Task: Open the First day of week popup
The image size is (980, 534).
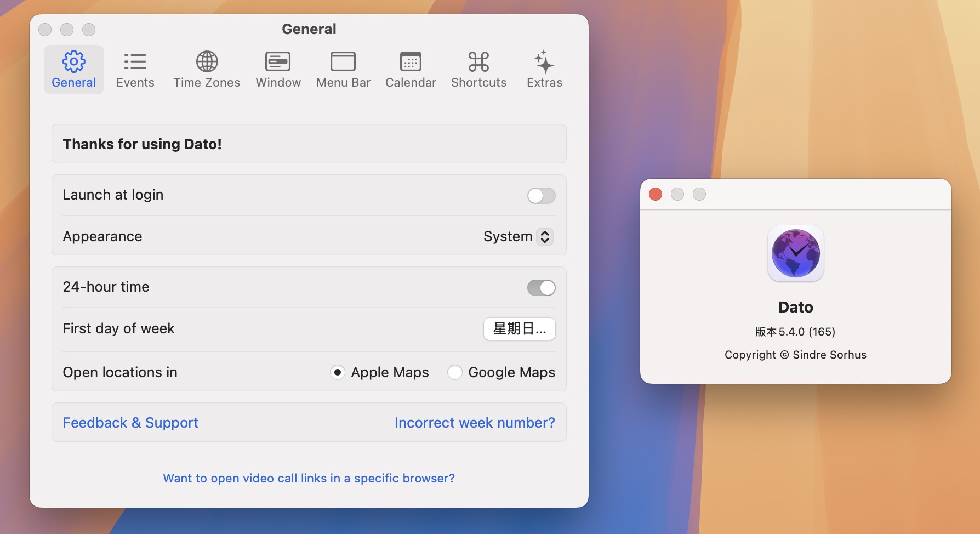Action: point(520,329)
